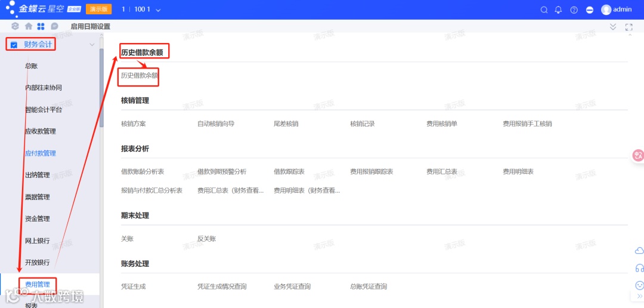
Task: Click the fullscreen icon at top right
Action: [628, 27]
